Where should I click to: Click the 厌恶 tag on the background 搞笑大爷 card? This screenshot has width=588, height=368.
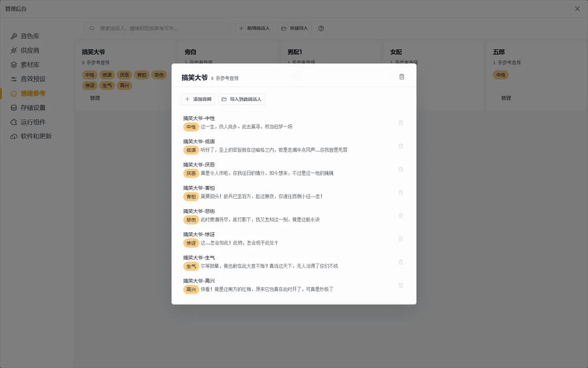pyautogui.click(x=124, y=75)
